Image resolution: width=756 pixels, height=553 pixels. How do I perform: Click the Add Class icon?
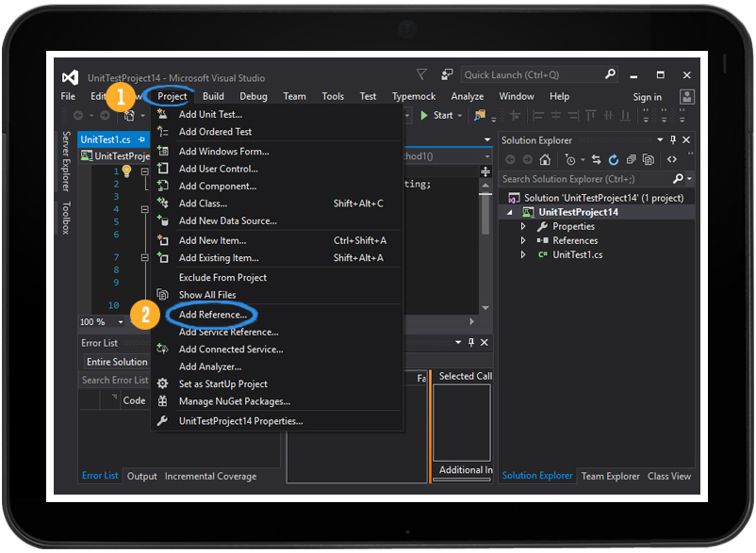tap(163, 203)
